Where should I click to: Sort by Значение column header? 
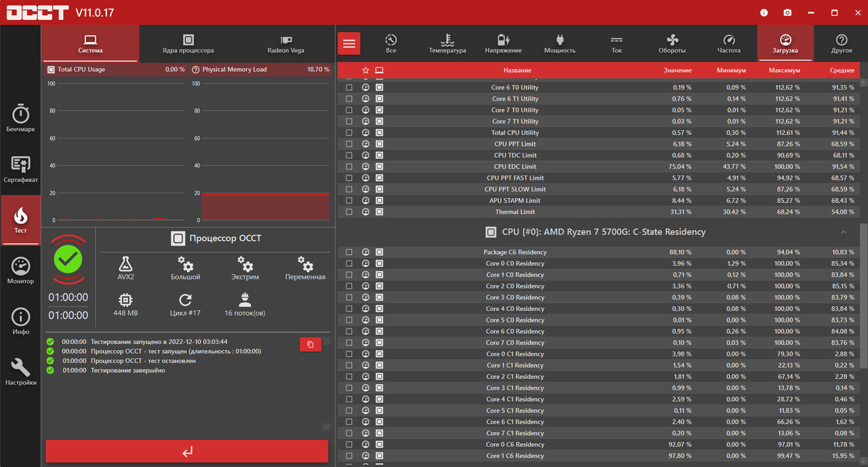(677, 70)
